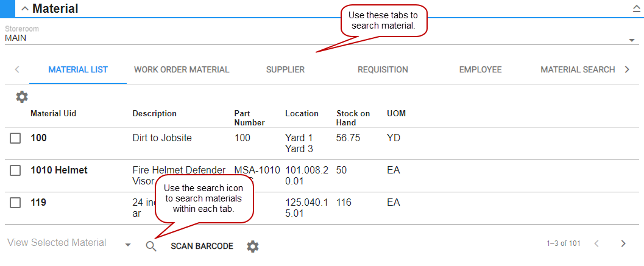644x266 pixels.
Task: Select the 1010 Helmet row checkbox
Action: click(x=15, y=171)
